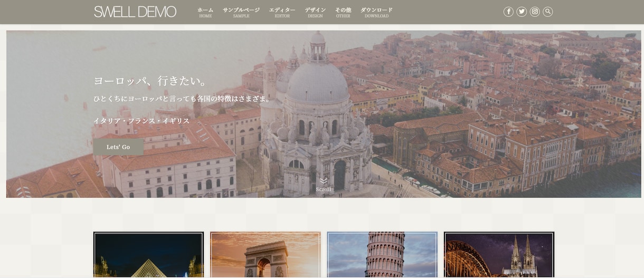Open the ホーム HOME menu item
The height and width of the screenshot is (278, 644).
[205, 12]
